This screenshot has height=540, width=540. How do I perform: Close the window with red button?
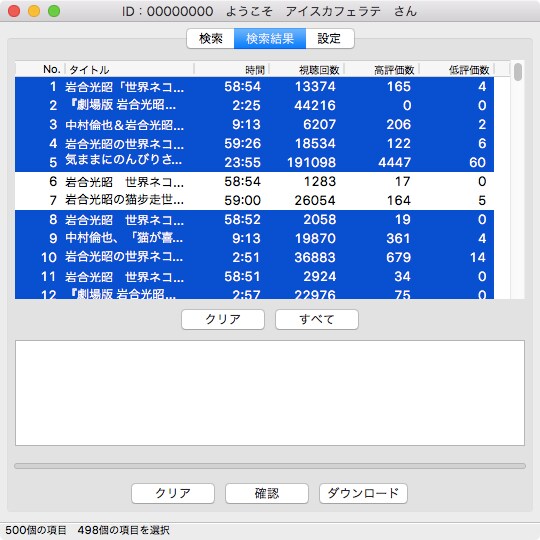coord(14,11)
